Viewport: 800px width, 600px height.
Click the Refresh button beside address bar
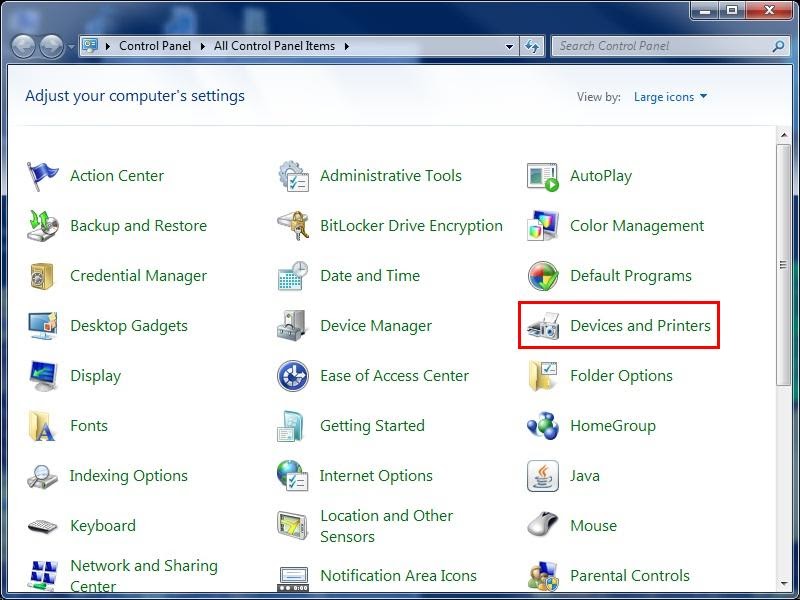532,46
